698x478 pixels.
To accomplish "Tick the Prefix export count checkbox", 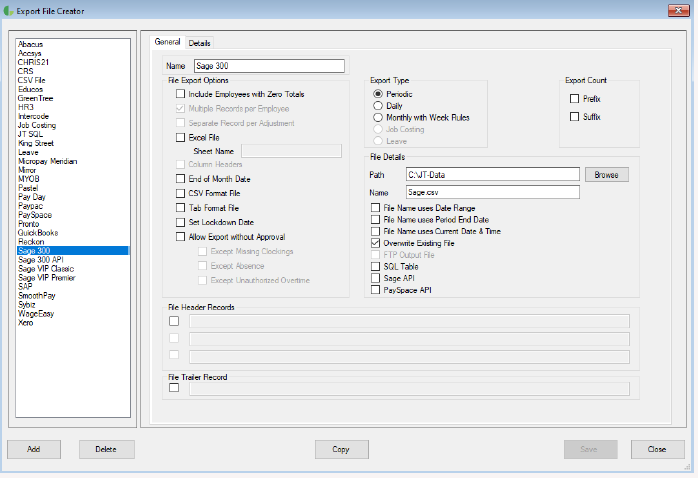I will [575, 99].
